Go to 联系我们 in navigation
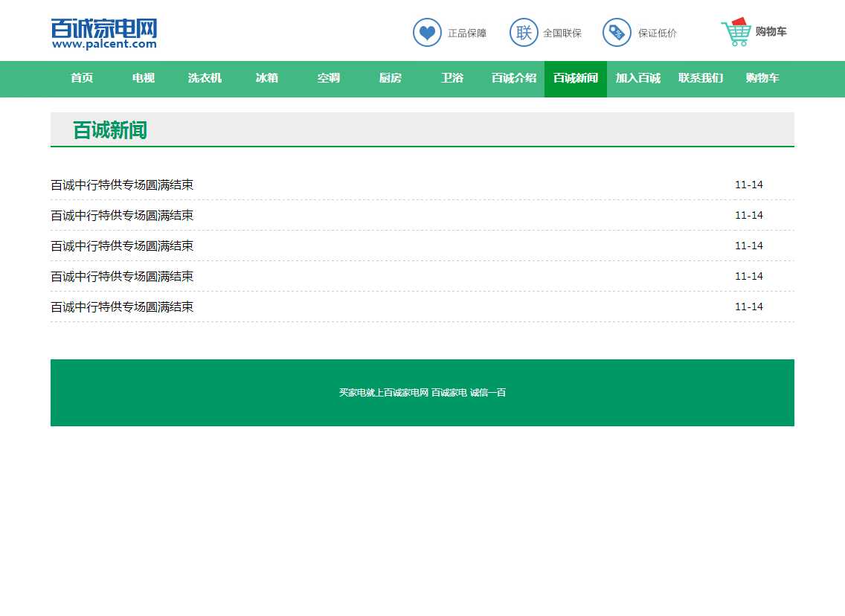The image size is (845, 616). coord(700,78)
